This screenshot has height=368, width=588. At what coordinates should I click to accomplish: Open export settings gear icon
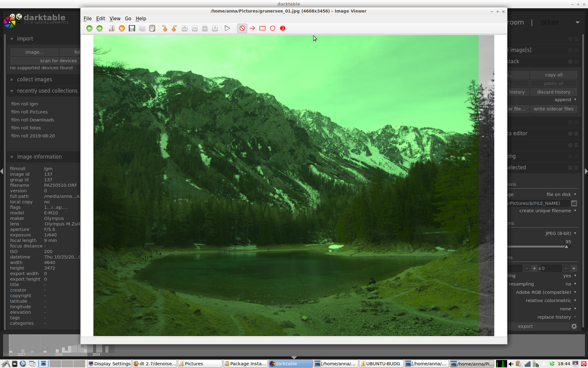coord(574,326)
